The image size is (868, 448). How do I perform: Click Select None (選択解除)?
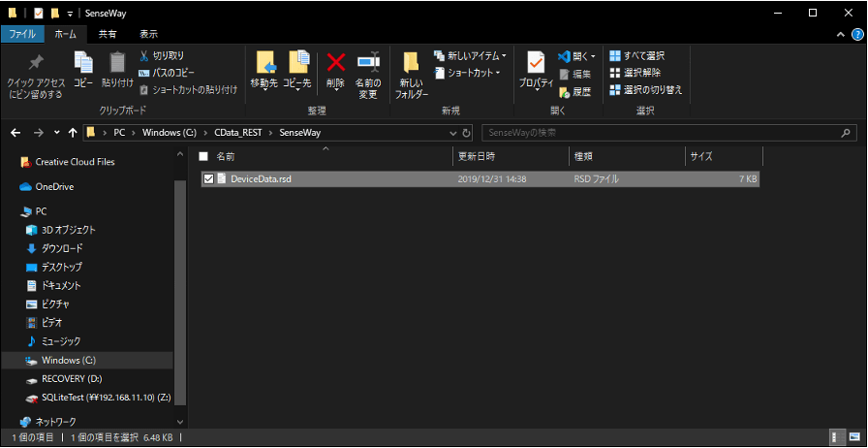pyautogui.click(x=635, y=73)
